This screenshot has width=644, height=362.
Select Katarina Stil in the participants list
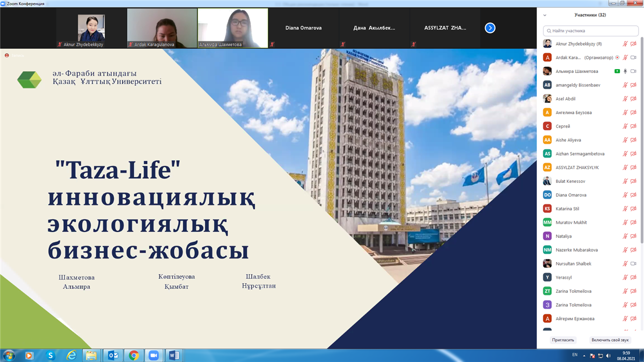point(570,209)
